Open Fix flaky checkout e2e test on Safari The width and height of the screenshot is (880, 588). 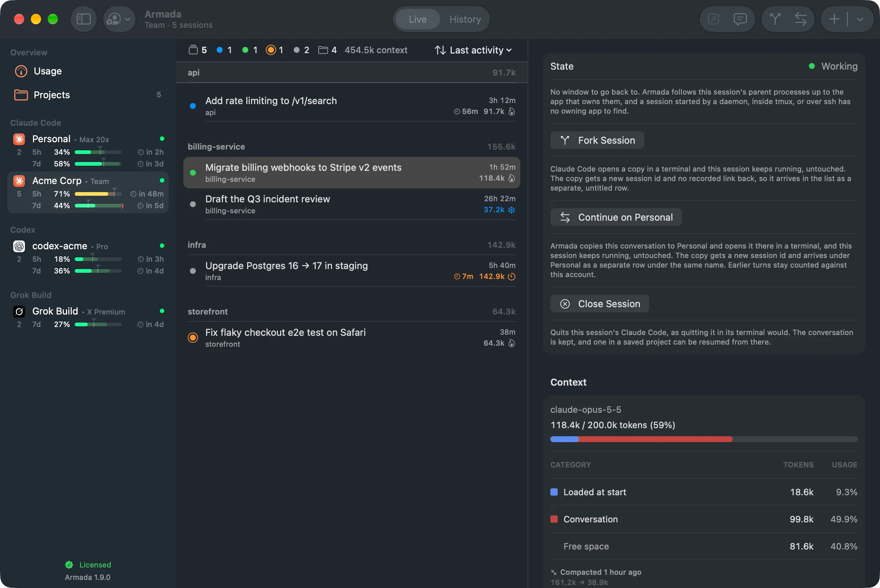tap(352, 338)
